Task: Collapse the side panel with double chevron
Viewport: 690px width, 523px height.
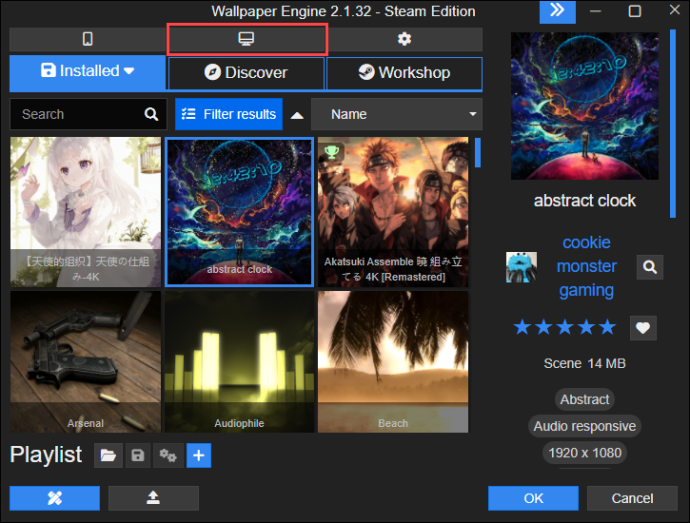Action: [x=558, y=11]
